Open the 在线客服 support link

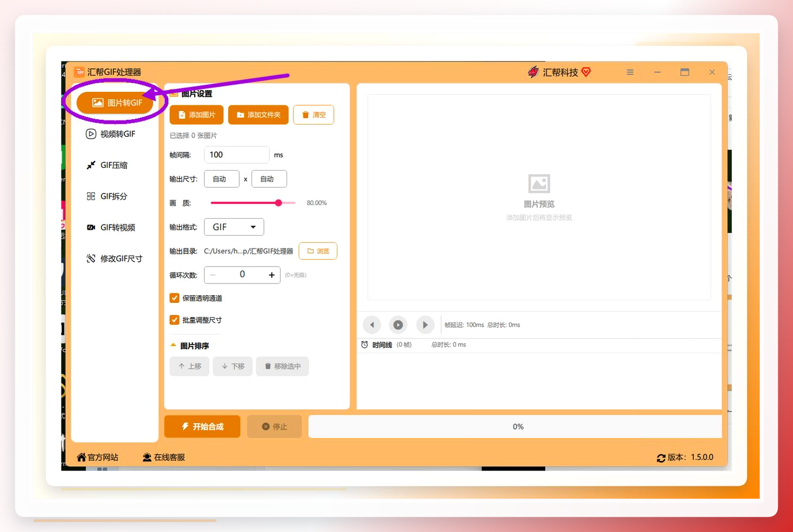[164, 457]
